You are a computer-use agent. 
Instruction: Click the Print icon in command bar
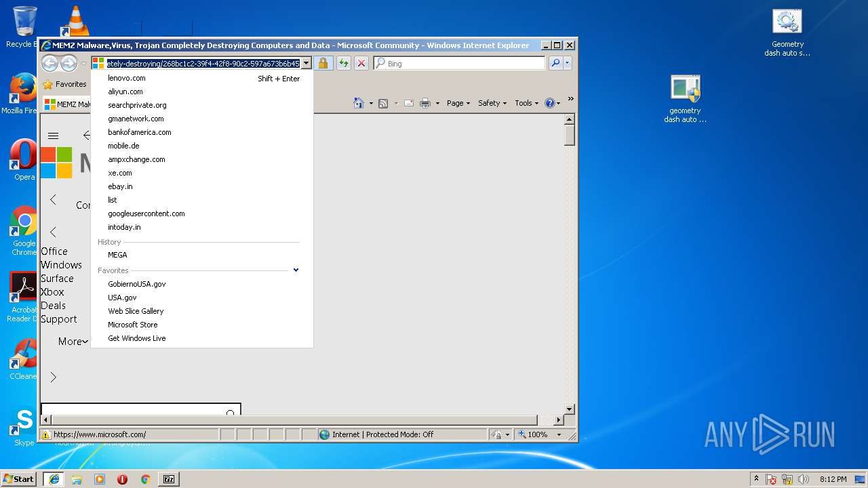point(425,103)
